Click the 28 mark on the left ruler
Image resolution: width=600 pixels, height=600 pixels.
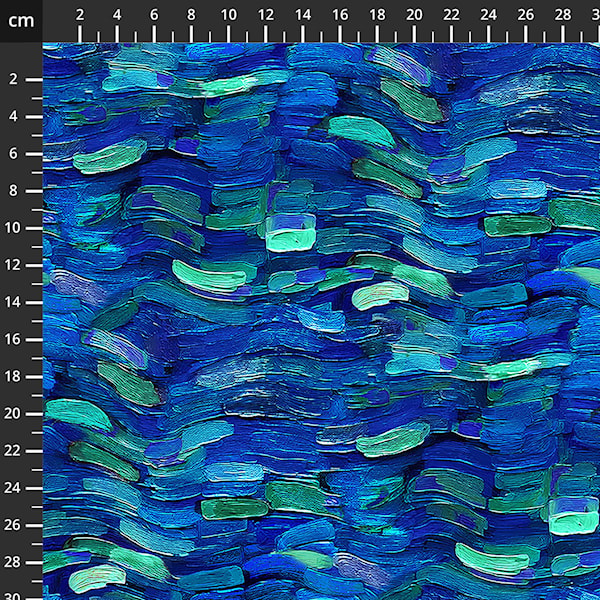point(12,562)
